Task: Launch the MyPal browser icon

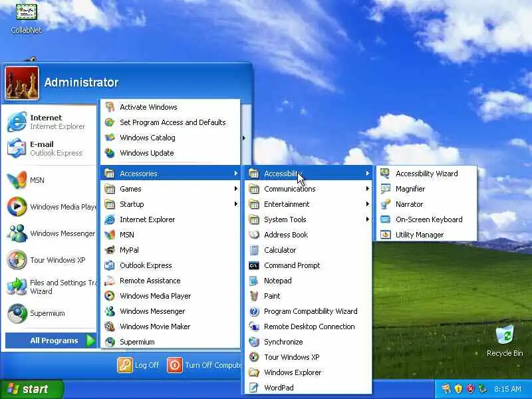Action: coord(110,250)
